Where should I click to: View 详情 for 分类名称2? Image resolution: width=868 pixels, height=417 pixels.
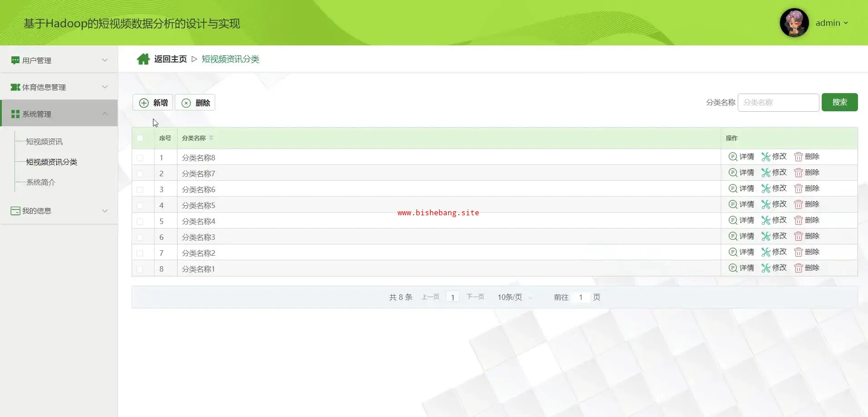(x=741, y=252)
